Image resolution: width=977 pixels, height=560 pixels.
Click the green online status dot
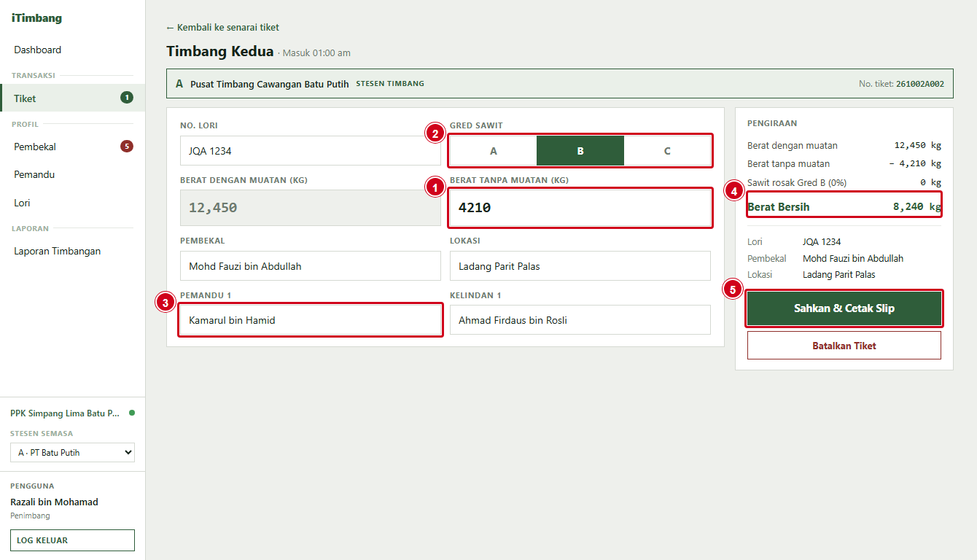tap(132, 413)
